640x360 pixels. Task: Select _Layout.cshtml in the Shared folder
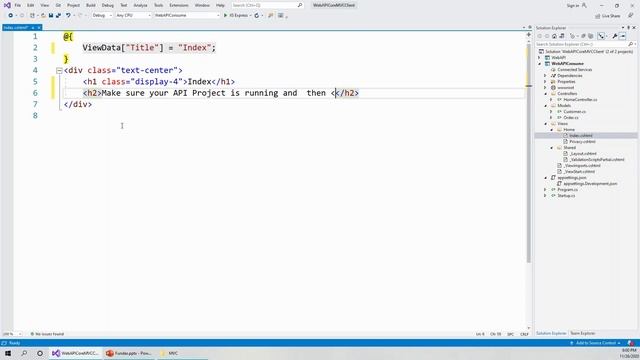583,154
